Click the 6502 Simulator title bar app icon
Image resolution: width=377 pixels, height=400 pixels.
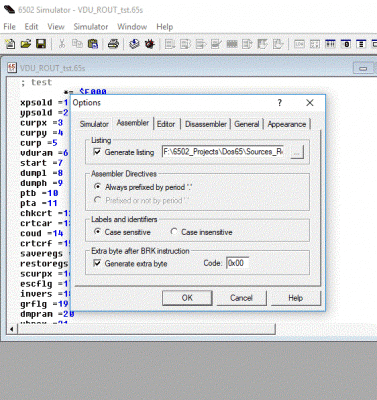pyautogui.click(x=9, y=9)
